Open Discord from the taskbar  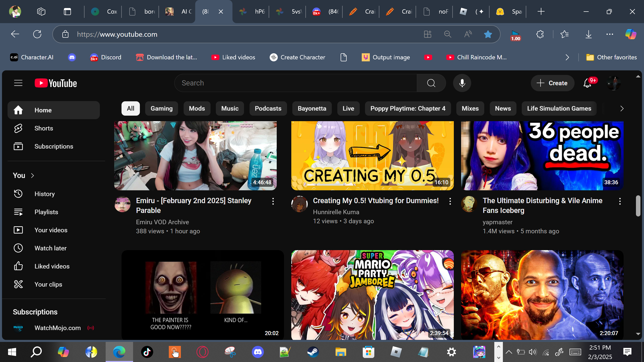[258, 352]
